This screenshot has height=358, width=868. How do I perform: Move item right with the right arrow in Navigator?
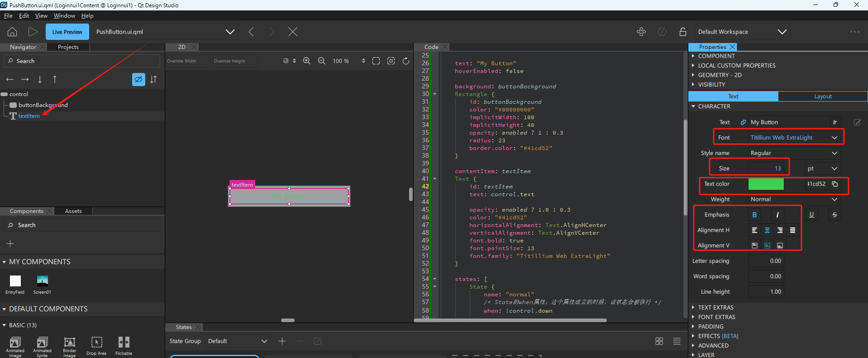[x=25, y=79]
